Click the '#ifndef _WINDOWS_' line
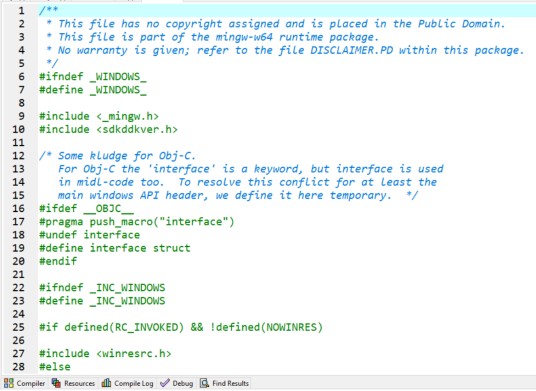The width and height of the screenshot is (536, 391). [93, 76]
